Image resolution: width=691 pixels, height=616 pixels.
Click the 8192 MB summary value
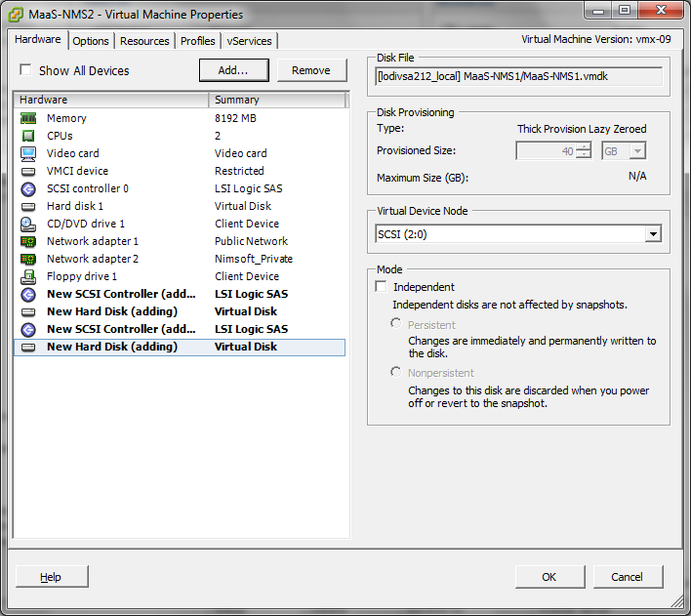coord(235,118)
